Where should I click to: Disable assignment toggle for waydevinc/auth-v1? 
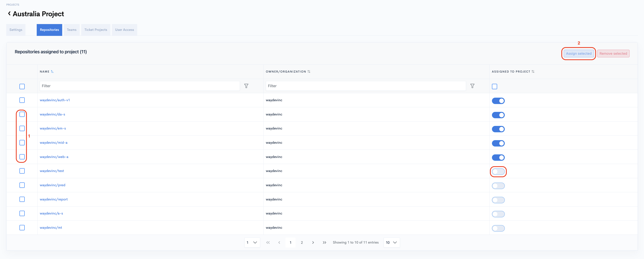[498, 101]
